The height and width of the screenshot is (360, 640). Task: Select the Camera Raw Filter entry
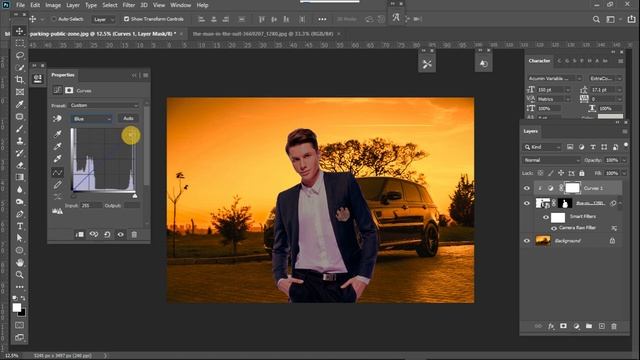click(577, 228)
